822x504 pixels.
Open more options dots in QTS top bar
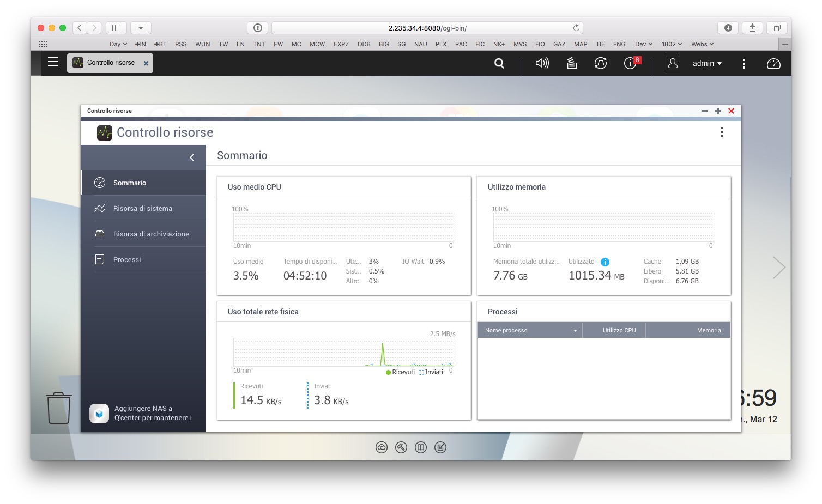(744, 63)
